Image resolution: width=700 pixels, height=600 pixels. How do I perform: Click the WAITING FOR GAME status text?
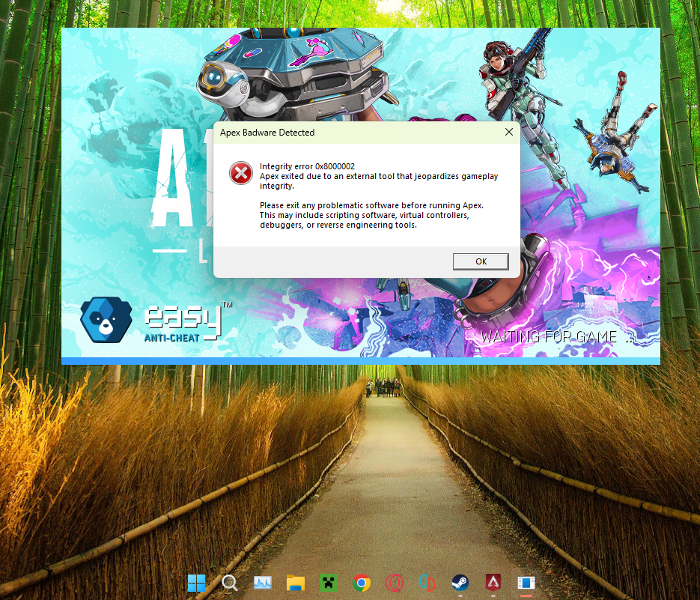point(548,337)
